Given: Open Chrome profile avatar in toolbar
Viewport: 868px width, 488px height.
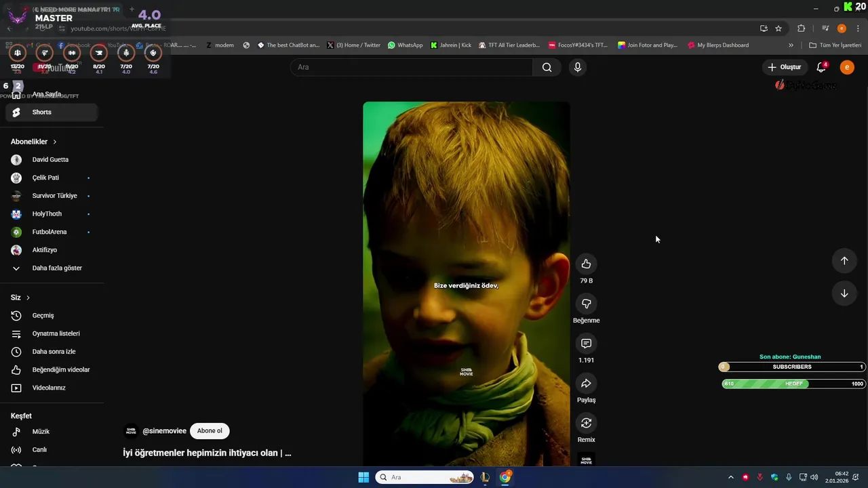Looking at the screenshot, I should 842,28.
